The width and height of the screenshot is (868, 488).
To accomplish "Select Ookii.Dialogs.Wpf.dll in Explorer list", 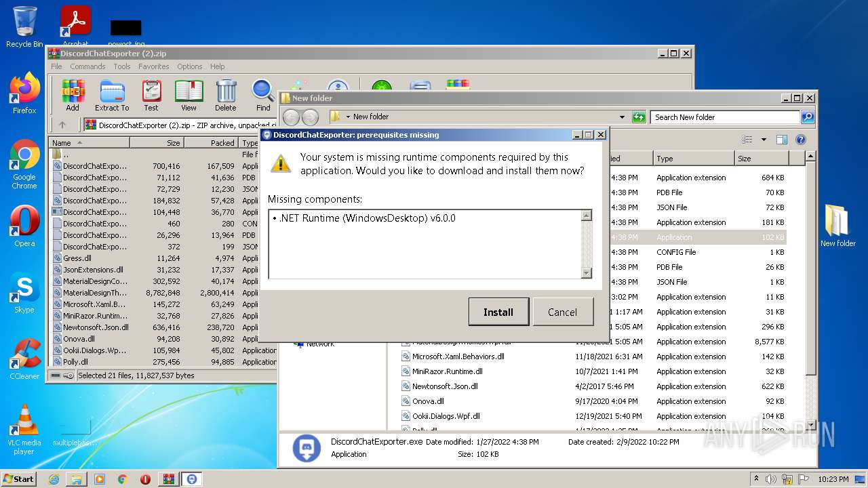I will (x=446, y=416).
